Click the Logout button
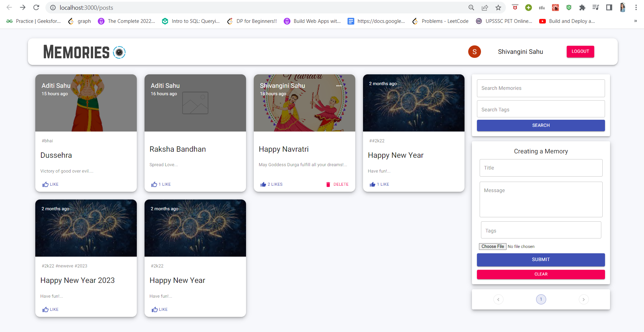The height and width of the screenshot is (332, 644). point(580,51)
